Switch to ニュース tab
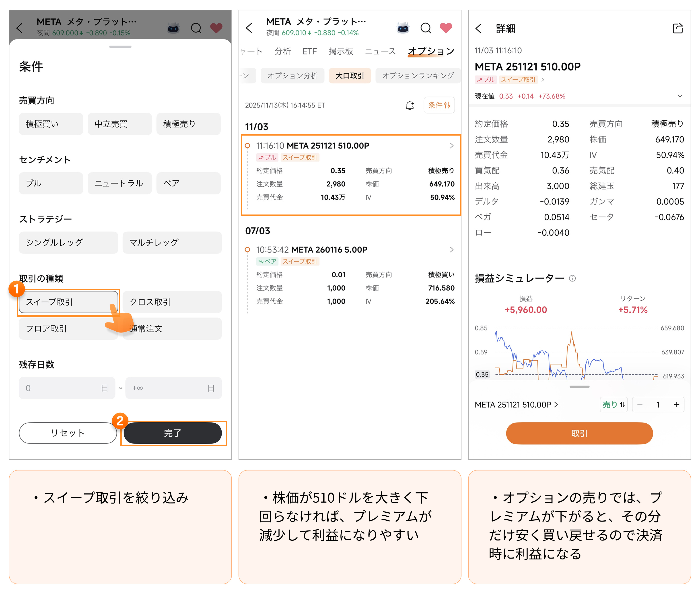 (x=381, y=51)
